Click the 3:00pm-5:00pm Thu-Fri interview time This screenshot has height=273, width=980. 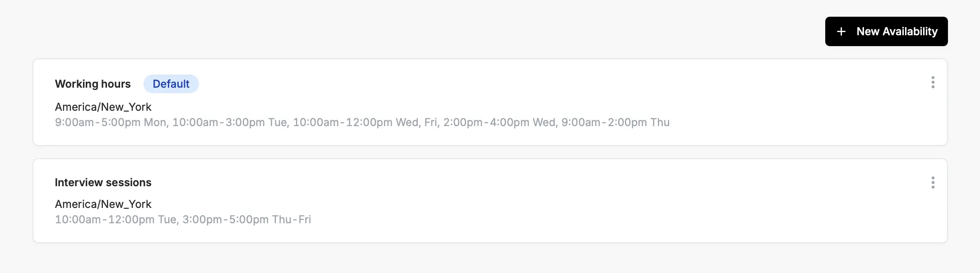pos(247,220)
